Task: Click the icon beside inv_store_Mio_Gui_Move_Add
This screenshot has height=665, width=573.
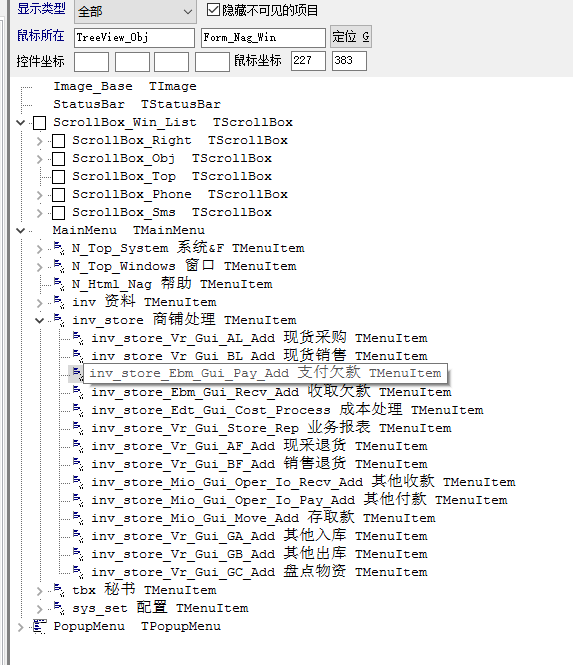Action: click(78, 518)
